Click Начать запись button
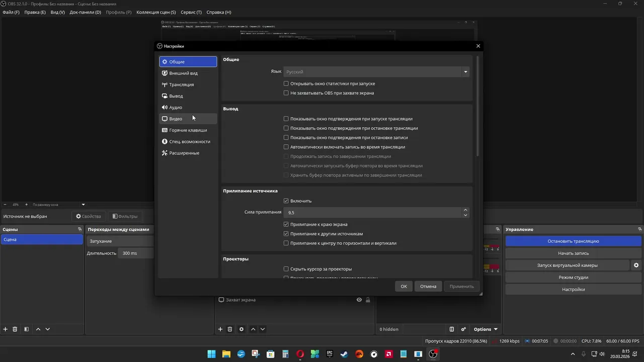 pyautogui.click(x=573, y=253)
